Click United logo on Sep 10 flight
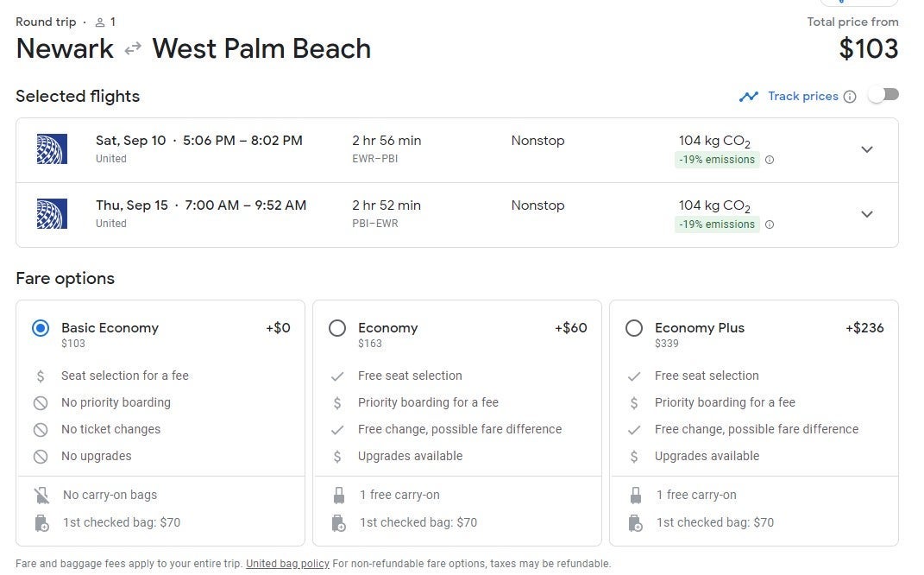Screen dimensions: 924x575 [52, 149]
